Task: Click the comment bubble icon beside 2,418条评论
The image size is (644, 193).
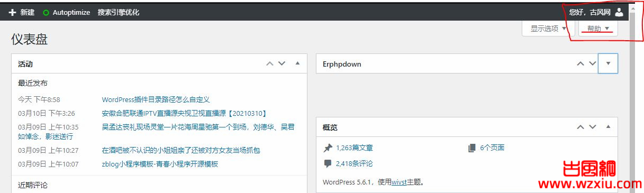Action: [x=328, y=163]
